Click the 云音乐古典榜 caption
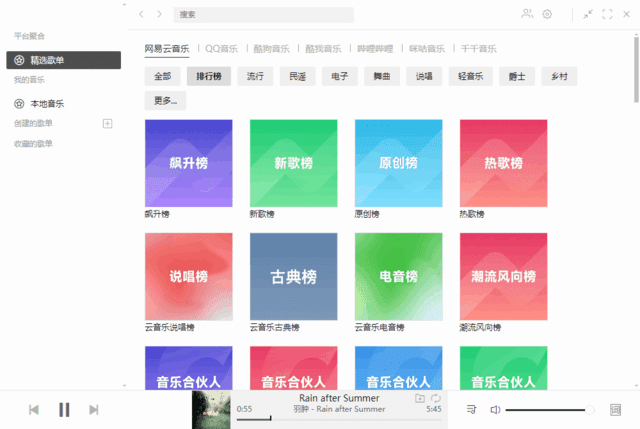This screenshot has width=640, height=429. [x=275, y=327]
